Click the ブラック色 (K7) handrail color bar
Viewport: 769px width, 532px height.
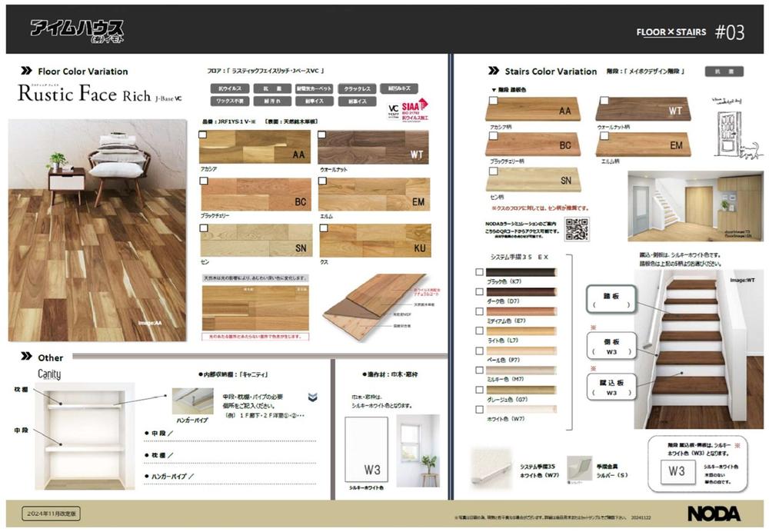pos(521,272)
